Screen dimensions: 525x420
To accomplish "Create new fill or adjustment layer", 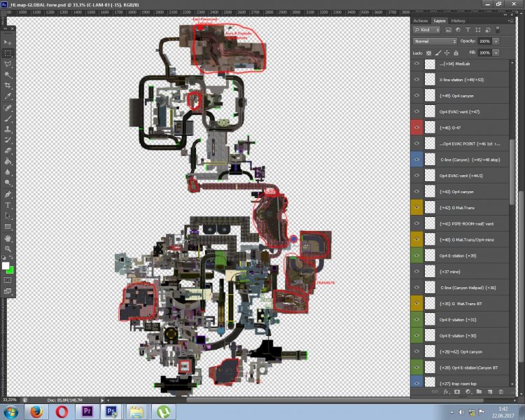I will (468, 391).
